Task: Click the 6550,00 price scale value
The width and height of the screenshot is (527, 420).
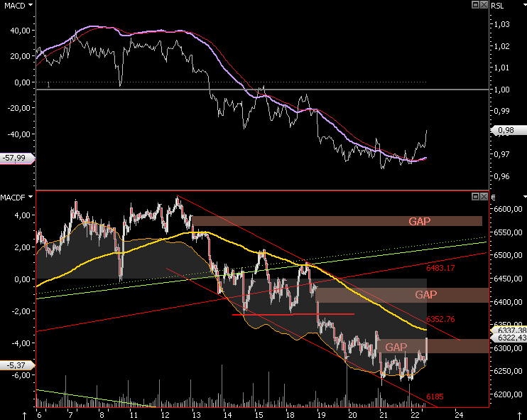Action: point(508,232)
